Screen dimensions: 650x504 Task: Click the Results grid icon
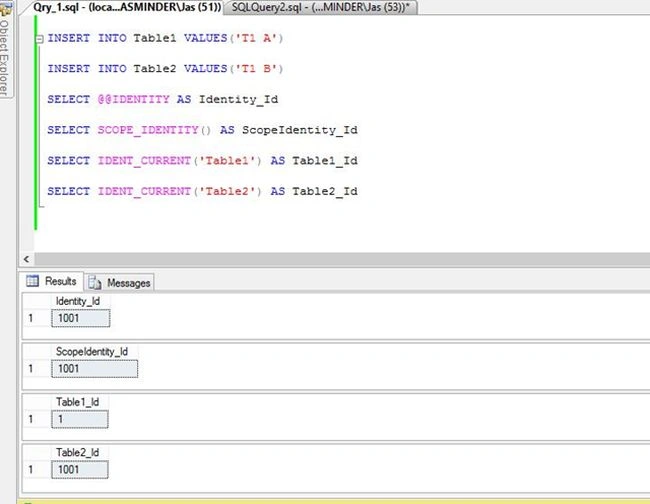click(32, 281)
